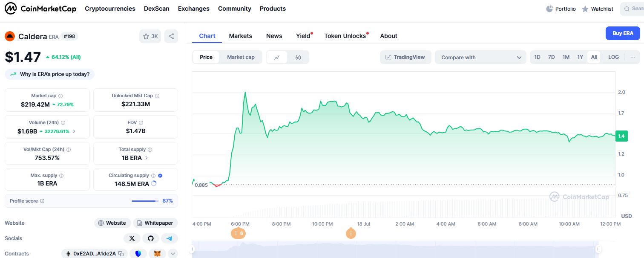Open the TradingView chart button
The image size is (644, 258).
point(405,57)
